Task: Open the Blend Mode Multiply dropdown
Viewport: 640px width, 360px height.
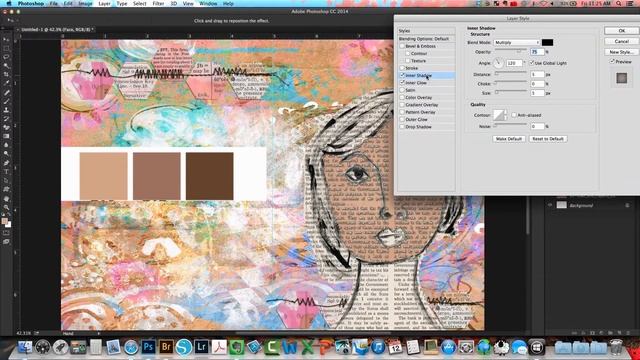Action: coord(516,42)
